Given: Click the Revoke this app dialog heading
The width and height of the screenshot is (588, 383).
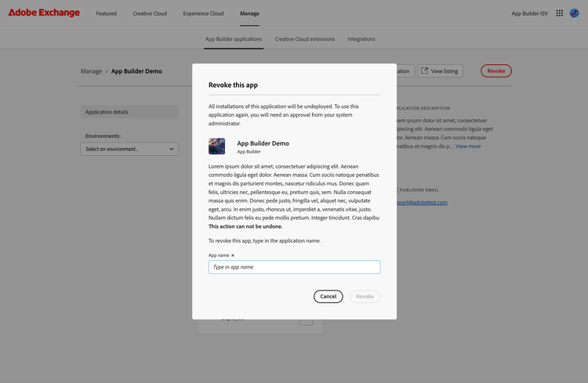Looking at the screenshot, I should click(x=233, y=85).
